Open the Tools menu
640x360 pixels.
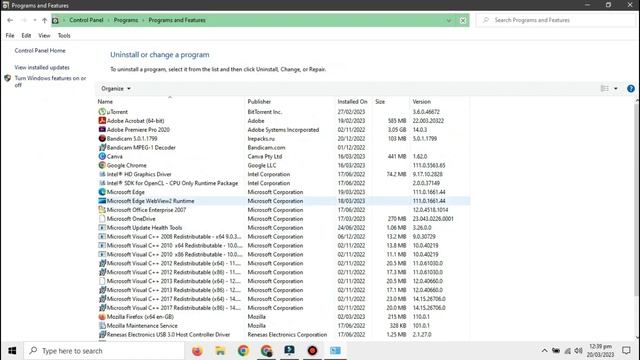[x=64, y=36]
